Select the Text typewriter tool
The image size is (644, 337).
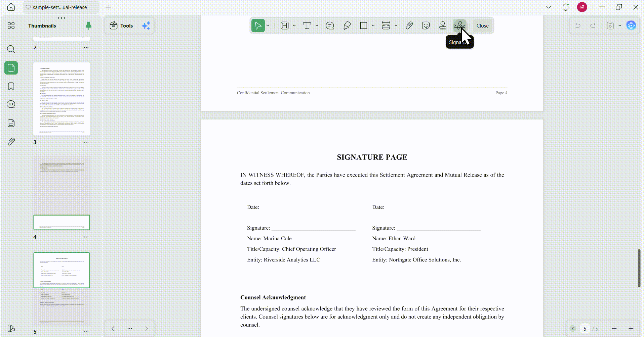[x=307, y=26]
